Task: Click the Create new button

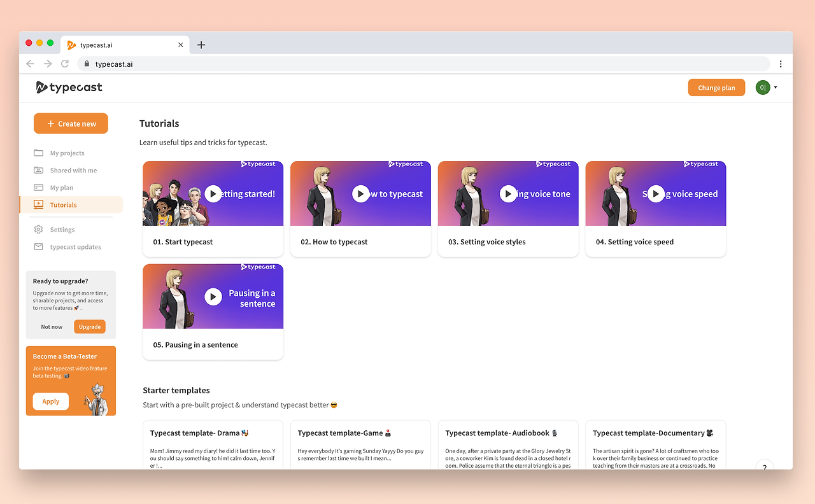Action: [x=71, y=123]
